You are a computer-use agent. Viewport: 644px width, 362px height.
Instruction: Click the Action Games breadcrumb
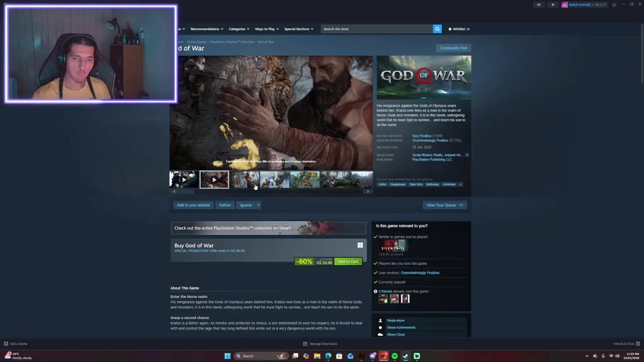pyautogui.click(x=197, y=42)
